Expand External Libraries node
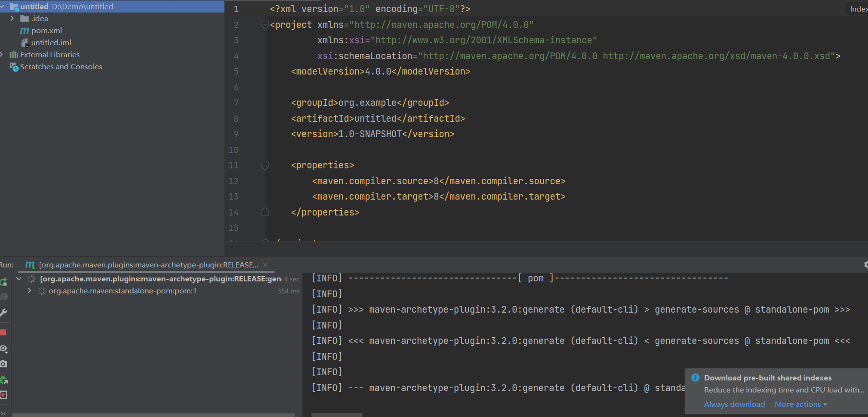Screen dimensions: 868x417 pos(2,54)
